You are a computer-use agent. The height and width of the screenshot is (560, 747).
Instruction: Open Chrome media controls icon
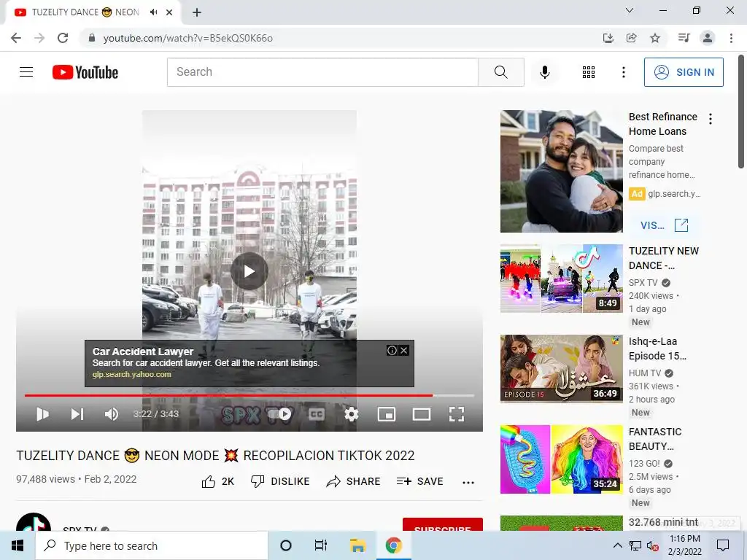(x=684, y=38)
